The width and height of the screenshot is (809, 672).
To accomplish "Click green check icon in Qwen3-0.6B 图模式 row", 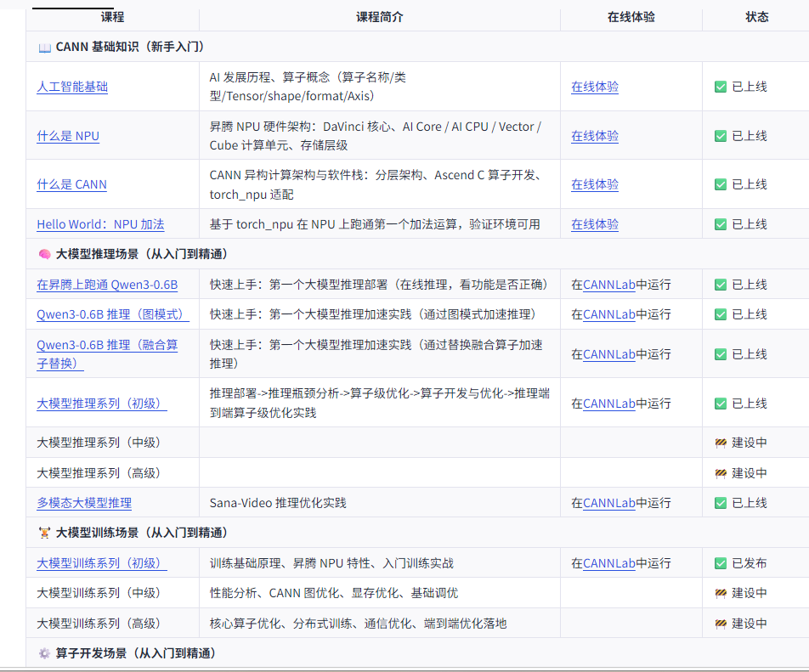I will coord(721,314).
